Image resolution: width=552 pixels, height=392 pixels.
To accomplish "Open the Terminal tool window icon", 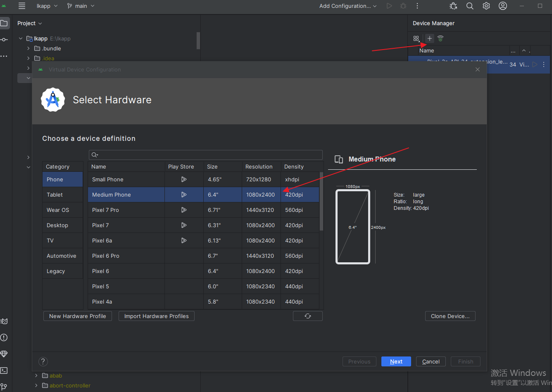I will click(x=4, y=371).
